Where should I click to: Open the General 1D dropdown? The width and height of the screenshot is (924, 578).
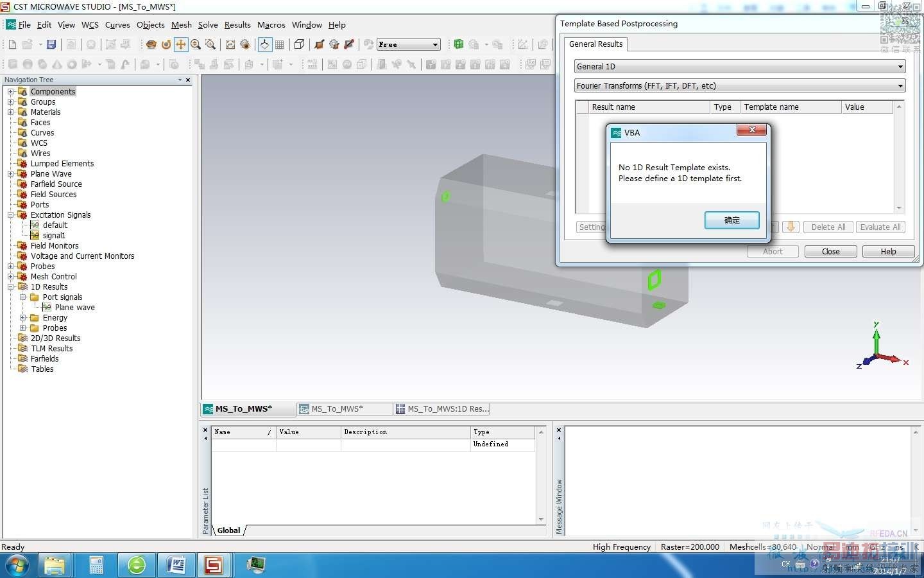[740, 66]
